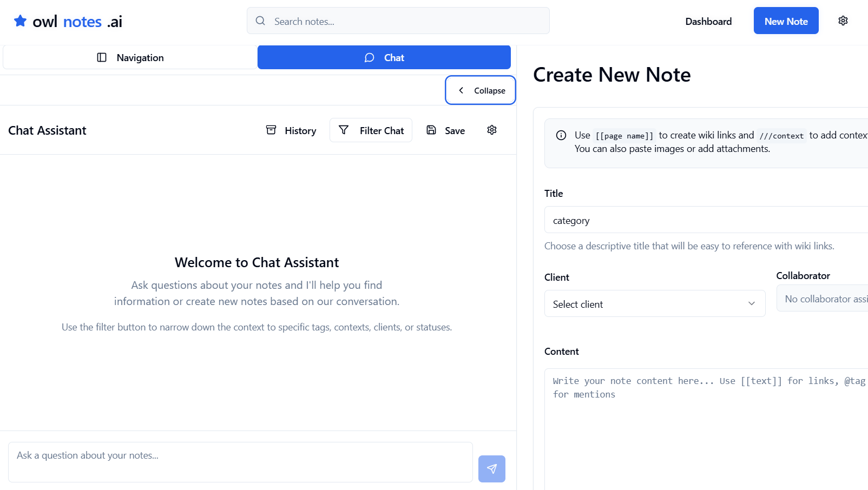Click the New Note button
This screenshot has width=868, height=490.
point(786,21)
